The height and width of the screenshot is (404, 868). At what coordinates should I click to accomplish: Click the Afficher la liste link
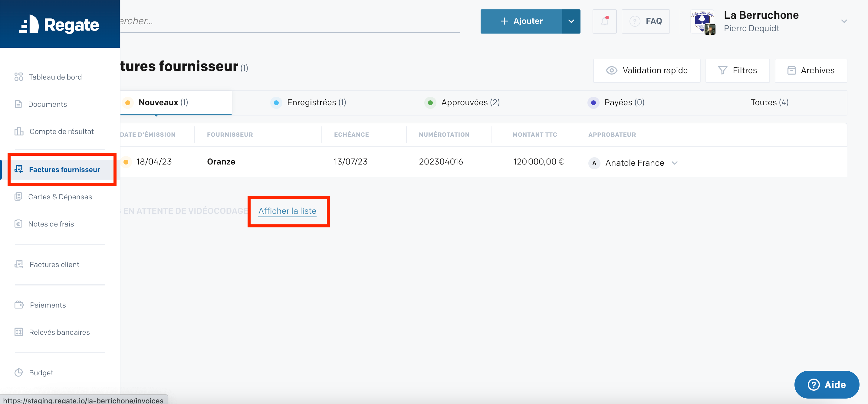(288, 211)
